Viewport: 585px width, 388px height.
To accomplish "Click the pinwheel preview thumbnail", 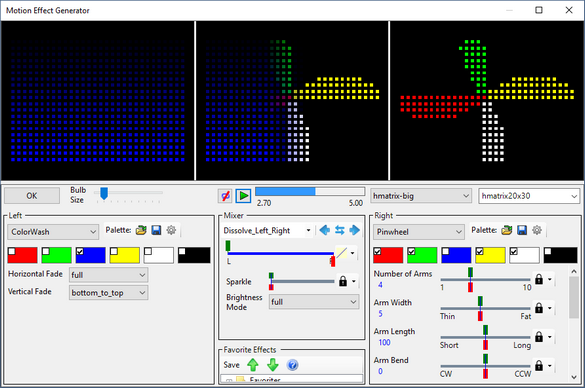I will pyautogui.click(x=487, y=101).
